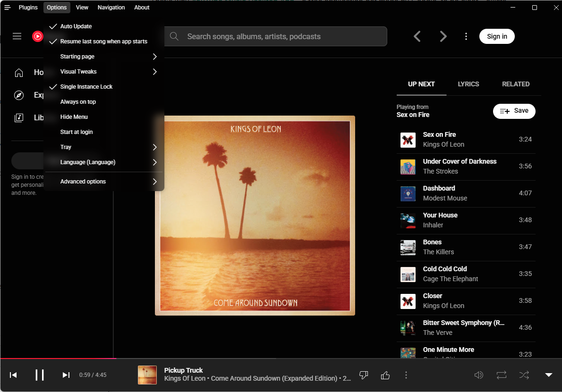Like the song Pickup Truck
Screen dimensions: 562x392
pos(385,375)
